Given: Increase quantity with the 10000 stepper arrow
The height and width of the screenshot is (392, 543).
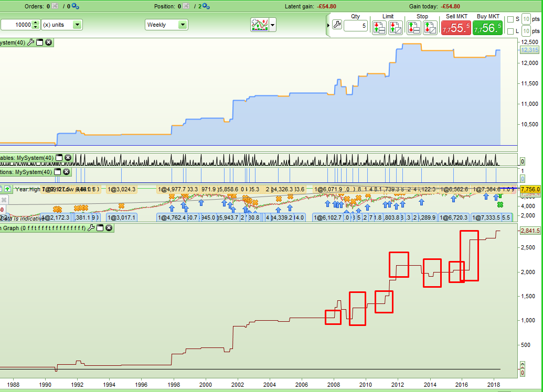Looking at the screenshot, I should click(35, 22).
